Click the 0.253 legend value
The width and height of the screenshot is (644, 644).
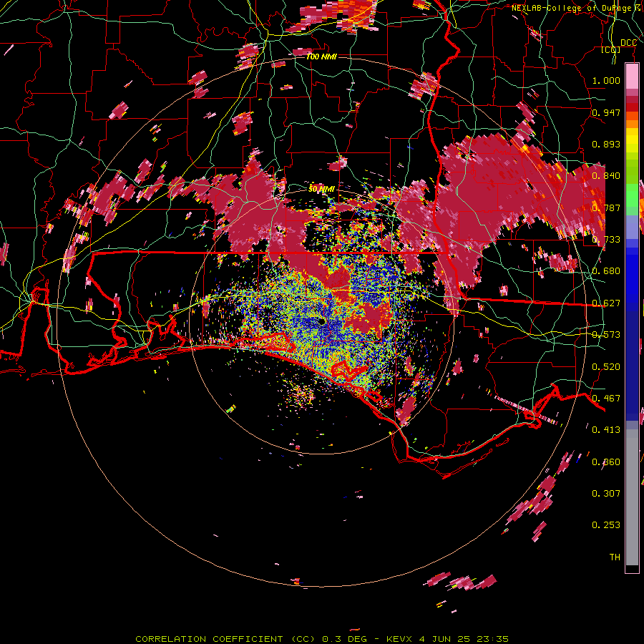pos(606,525)
